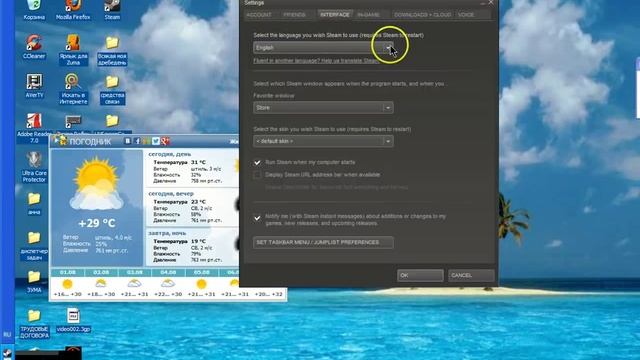This screenshot has height=360, width=640.
Task: Open the default skin dropdown
Action: 323,141
